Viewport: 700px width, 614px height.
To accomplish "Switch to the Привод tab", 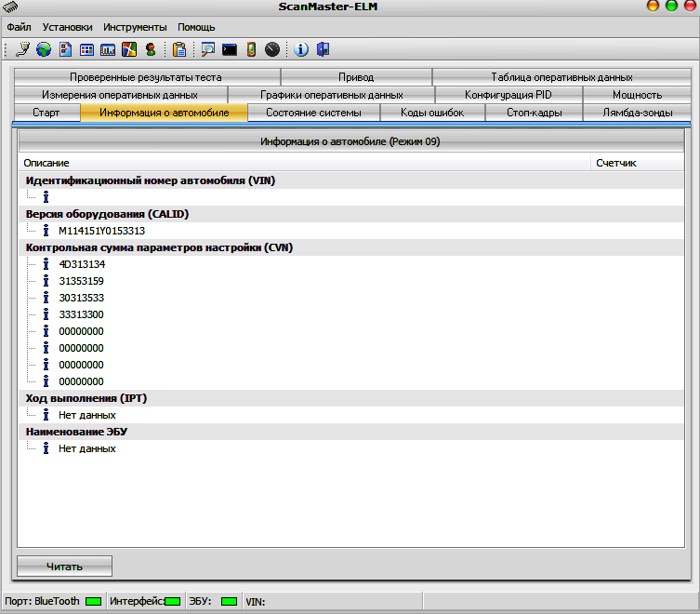I will coord(356,77).
